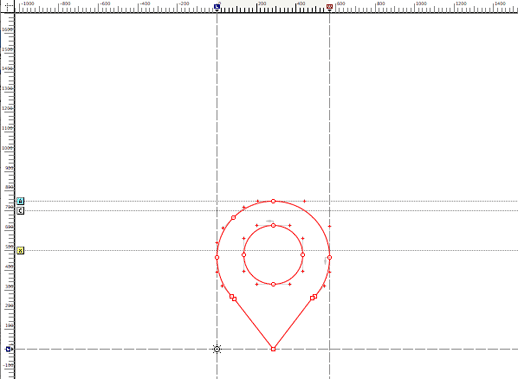Select the top node of the outer contour
518x379 pixels.
[x=273, y=201]
